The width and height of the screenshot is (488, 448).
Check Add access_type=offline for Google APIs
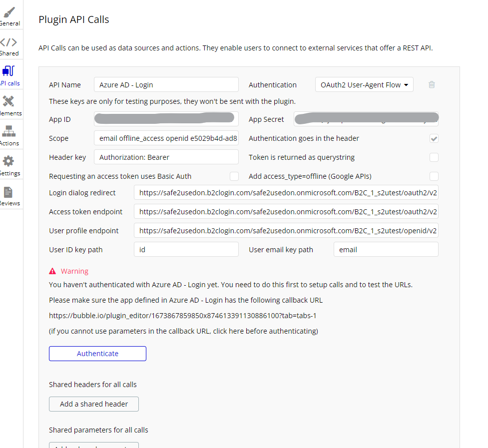click(x=434, y=176)
